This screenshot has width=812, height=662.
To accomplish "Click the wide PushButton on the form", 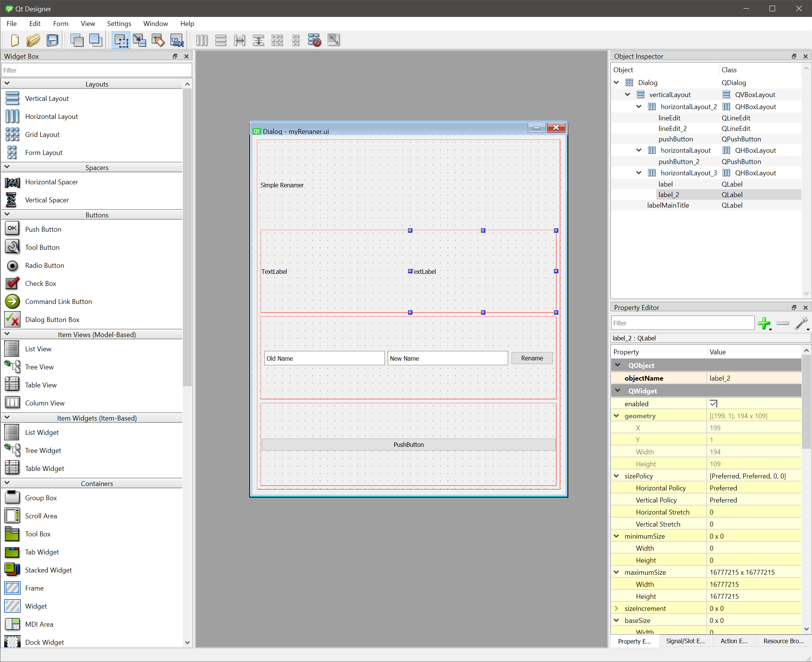I will [408, 445].
